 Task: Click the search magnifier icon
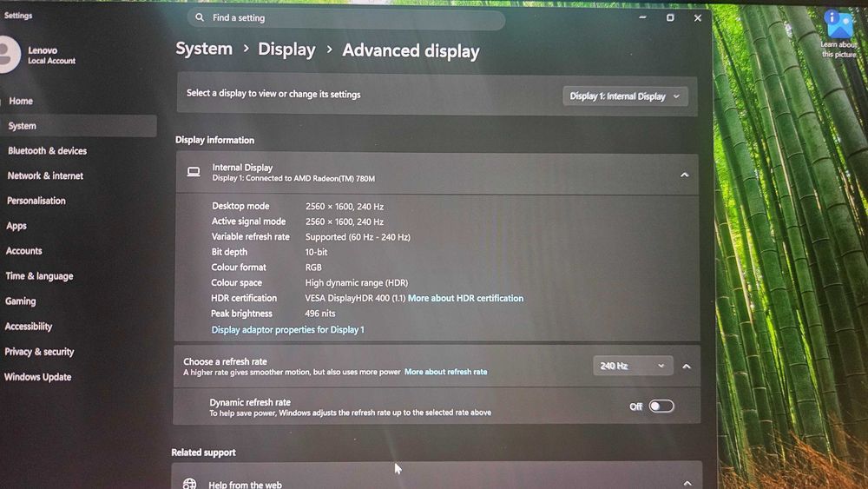pos(200,17)
